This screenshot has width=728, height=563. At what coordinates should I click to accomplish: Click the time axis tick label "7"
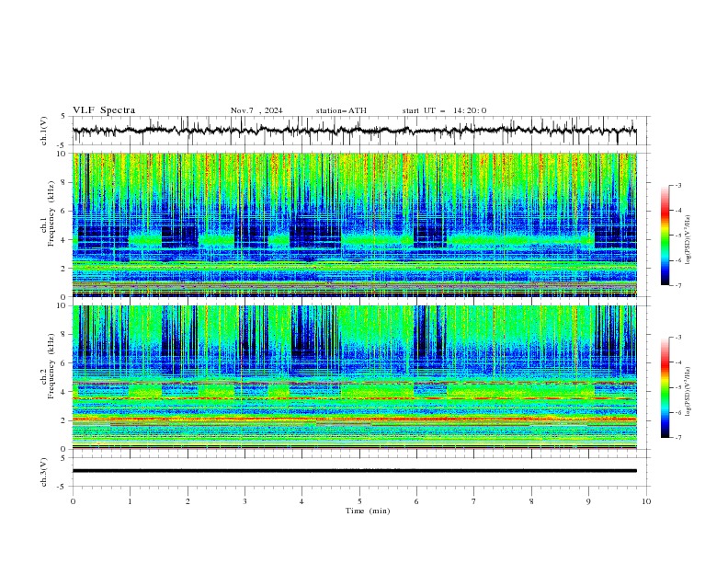pos(474,501)
